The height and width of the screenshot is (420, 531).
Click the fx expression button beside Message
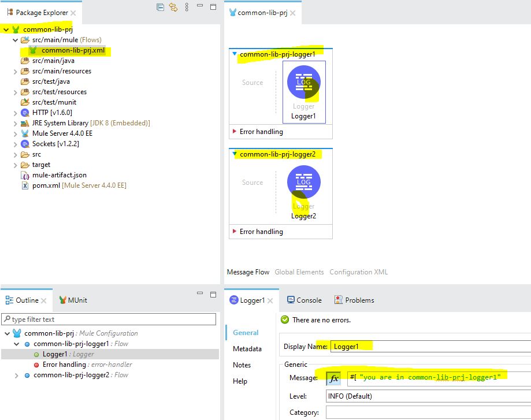point(334,378)
